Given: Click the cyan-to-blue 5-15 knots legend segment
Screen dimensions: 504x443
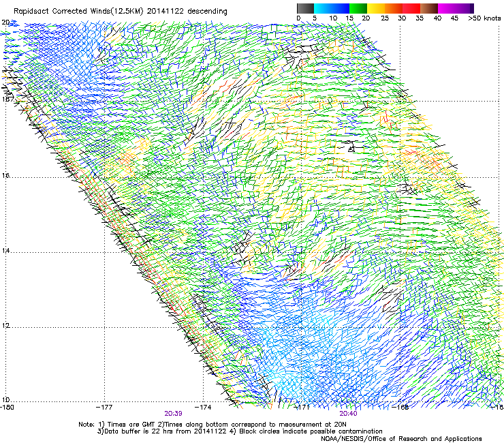Looking at the screenshot, I should click(332, 8).
